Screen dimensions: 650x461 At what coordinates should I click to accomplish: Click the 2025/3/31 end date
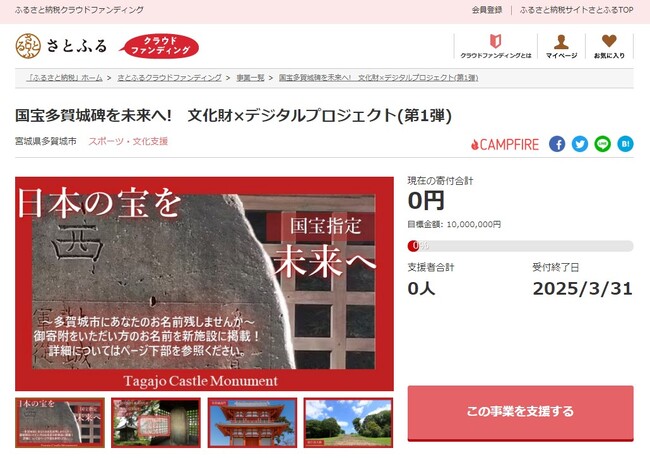pos(582,289)
